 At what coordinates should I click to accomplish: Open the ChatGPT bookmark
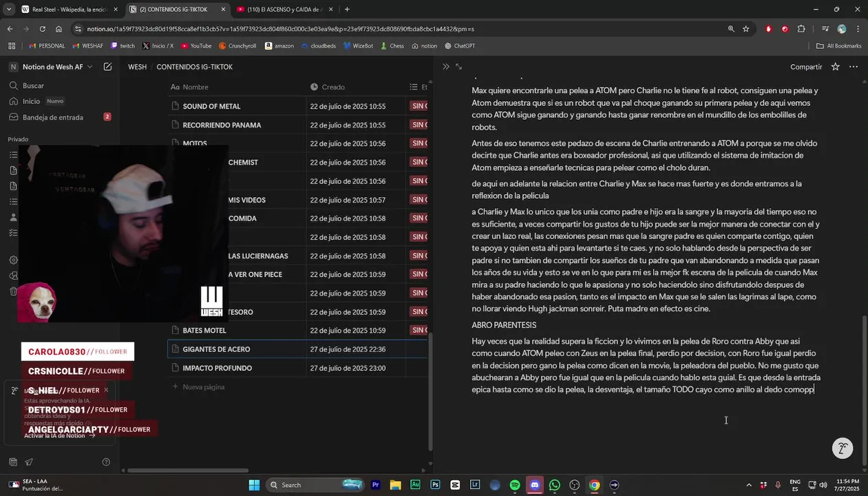tap(459, 46)
